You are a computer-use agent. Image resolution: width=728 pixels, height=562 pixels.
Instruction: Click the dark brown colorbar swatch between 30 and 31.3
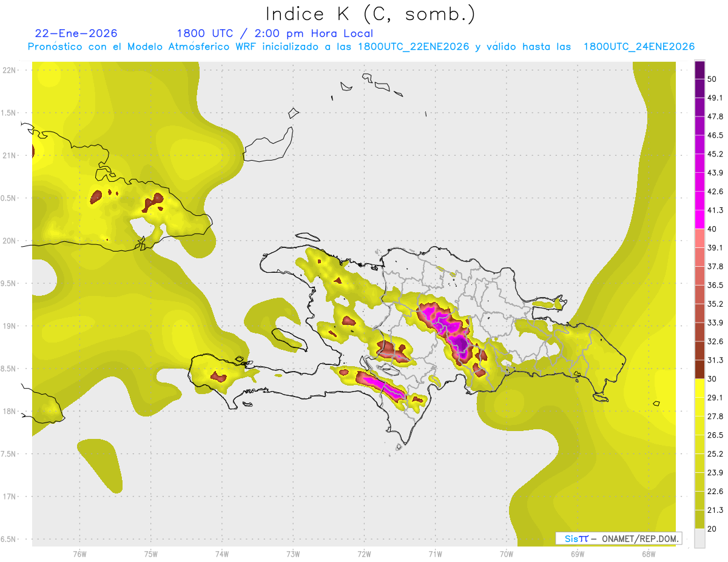click(699, 369)
